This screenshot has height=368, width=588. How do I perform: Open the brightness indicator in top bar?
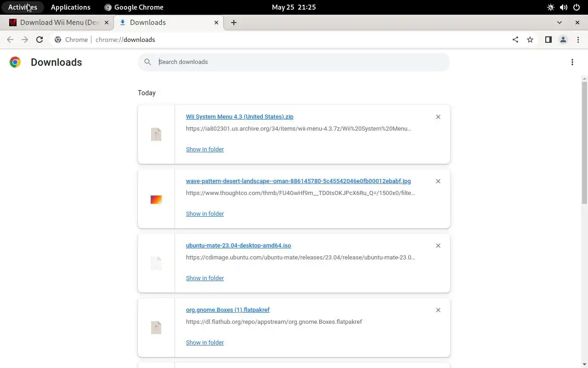[551, 7]
